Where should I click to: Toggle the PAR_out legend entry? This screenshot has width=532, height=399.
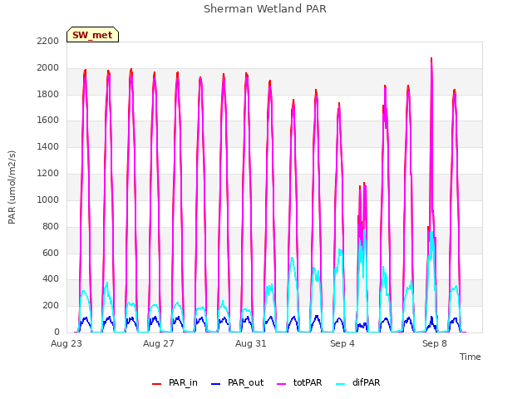point(237,382)
